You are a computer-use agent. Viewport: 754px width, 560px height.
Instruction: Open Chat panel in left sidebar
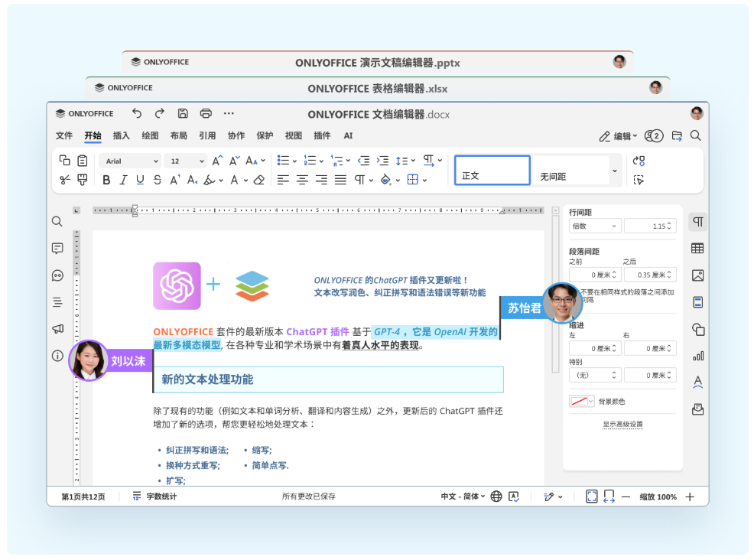57,275
